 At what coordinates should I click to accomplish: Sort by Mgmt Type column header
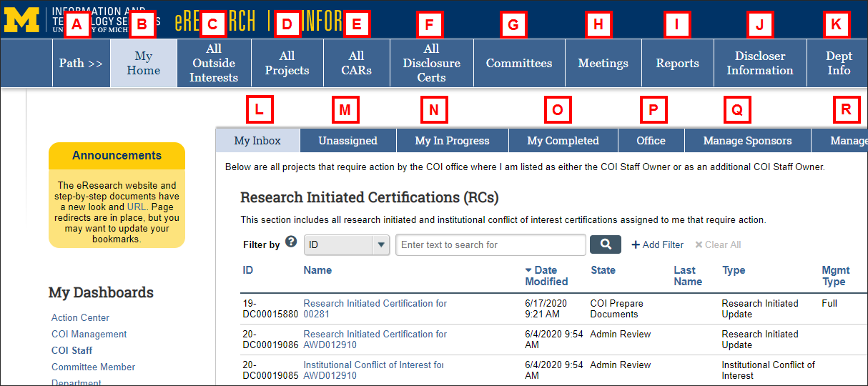[836, 276]
